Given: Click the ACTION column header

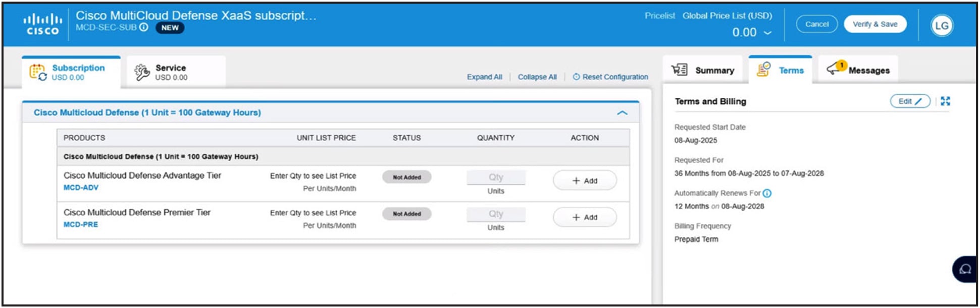Looking at the screenshot, I should pyautogui.click(x=585, y=138).
